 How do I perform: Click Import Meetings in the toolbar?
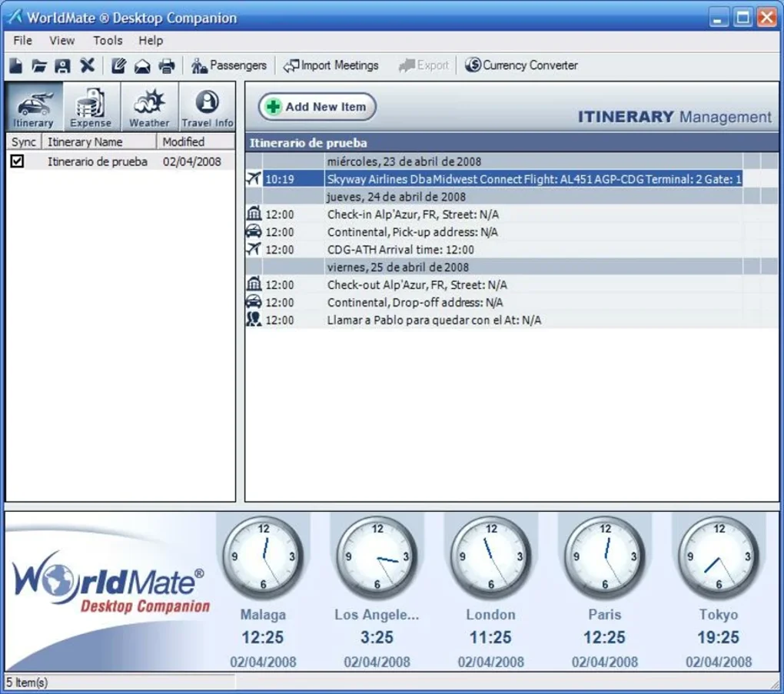tap(331, 65)
